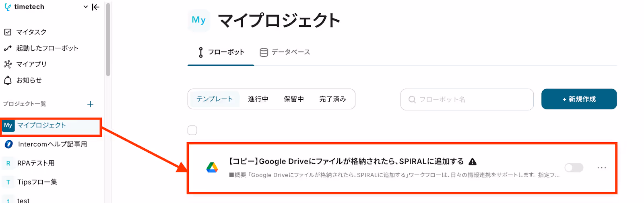Click the R badge of RPAテスト用
644x203 pixels.
(x=8, y=163)
